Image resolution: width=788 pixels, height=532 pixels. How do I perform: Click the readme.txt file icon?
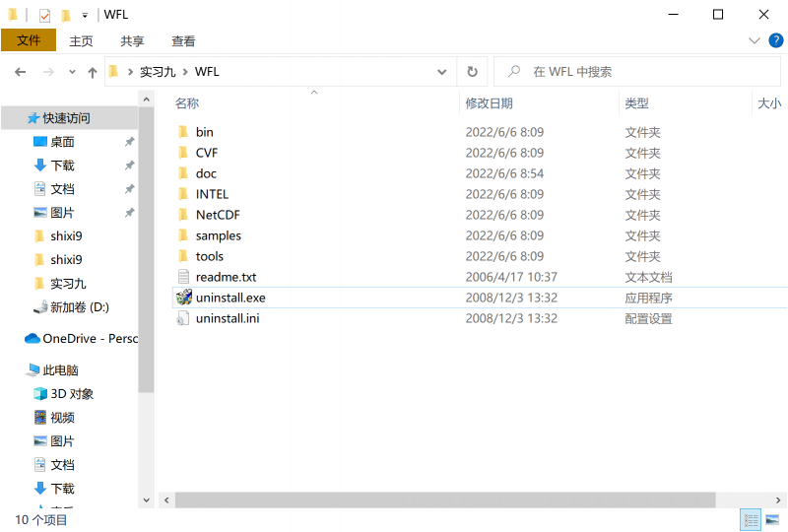click(x=183, y=277)
